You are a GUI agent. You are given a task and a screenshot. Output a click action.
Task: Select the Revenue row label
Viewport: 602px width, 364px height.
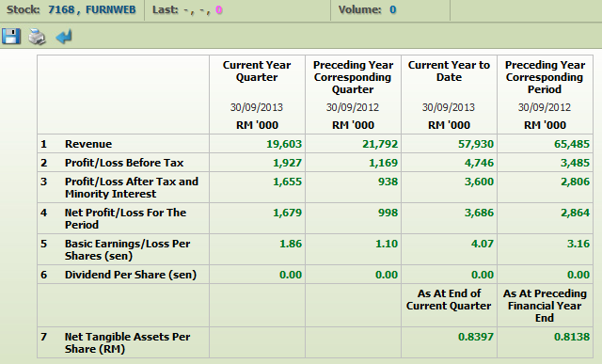[x=88, y=144]
